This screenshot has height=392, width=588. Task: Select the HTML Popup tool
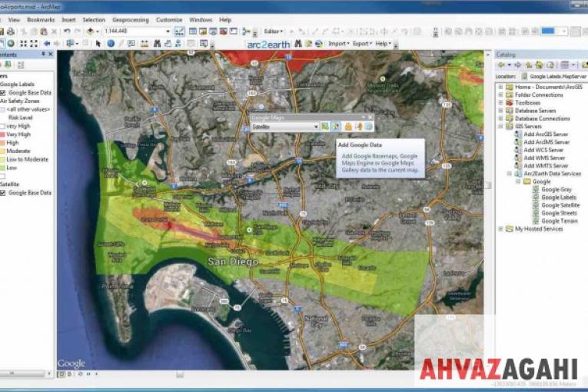pyautogui.click(x=131, y=44)
